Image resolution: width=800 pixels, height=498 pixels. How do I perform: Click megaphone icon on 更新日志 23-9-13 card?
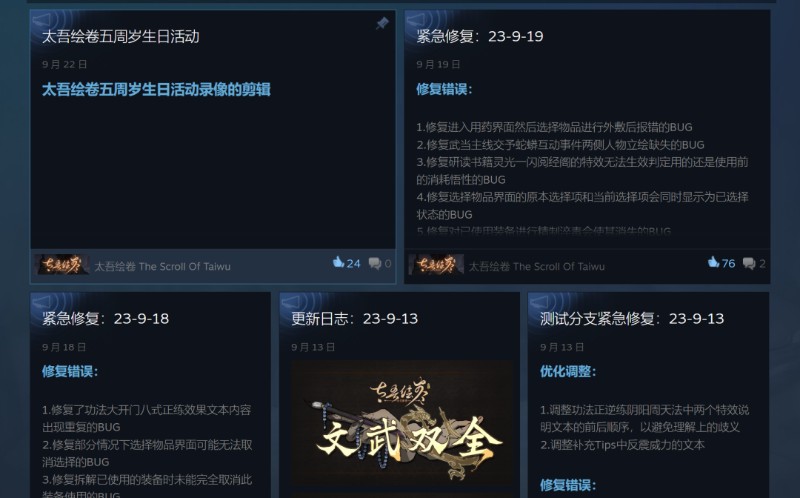point(291,303)
